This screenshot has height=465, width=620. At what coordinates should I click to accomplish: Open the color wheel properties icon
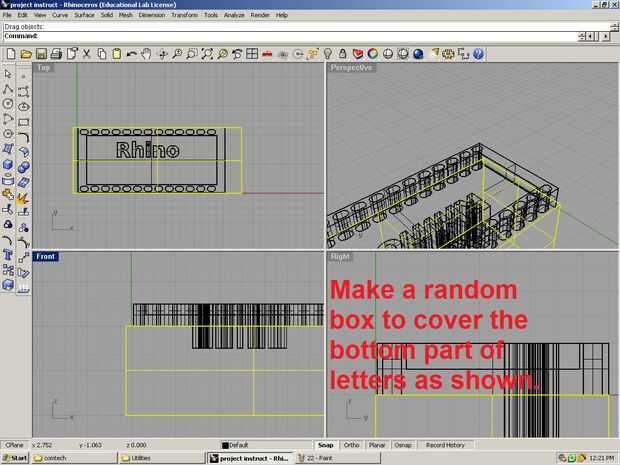pos(372,54)
